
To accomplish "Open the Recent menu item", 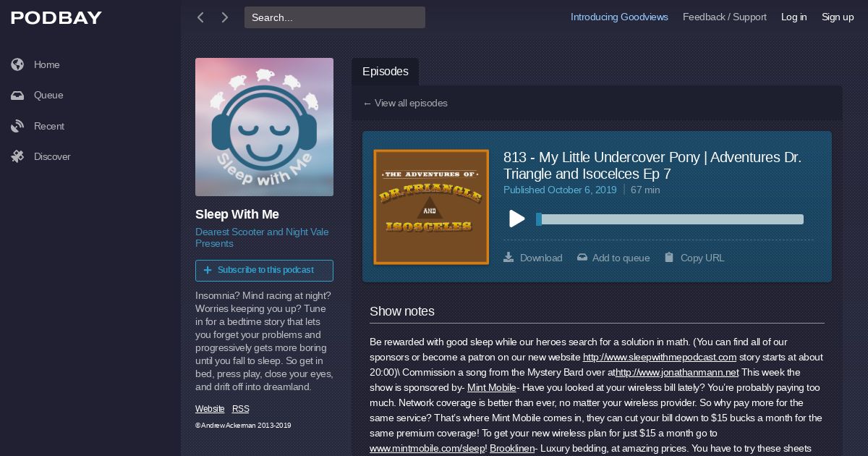I will coord(49,126).
